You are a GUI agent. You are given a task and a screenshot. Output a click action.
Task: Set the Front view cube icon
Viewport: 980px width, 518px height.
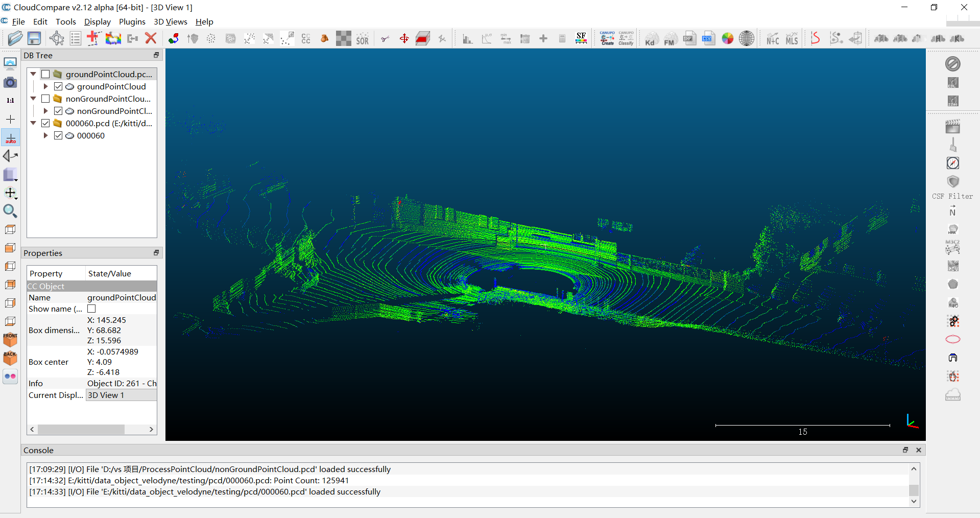pos(10,339)
